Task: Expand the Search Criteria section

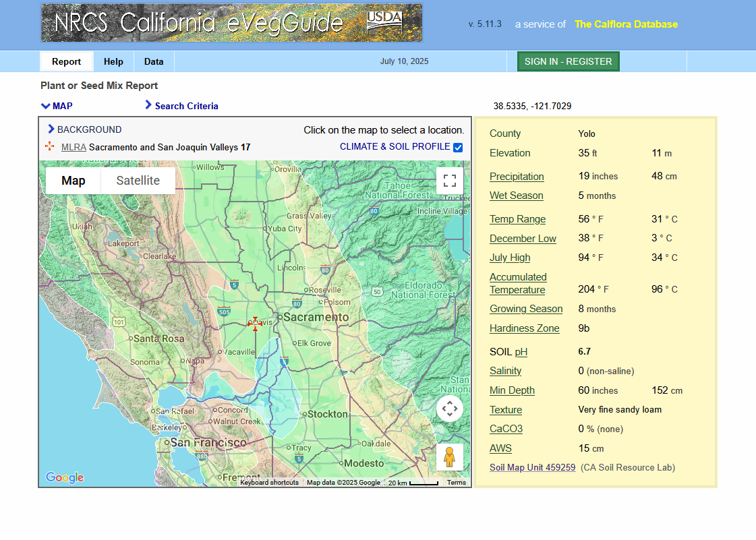Action: pos(148,106)
